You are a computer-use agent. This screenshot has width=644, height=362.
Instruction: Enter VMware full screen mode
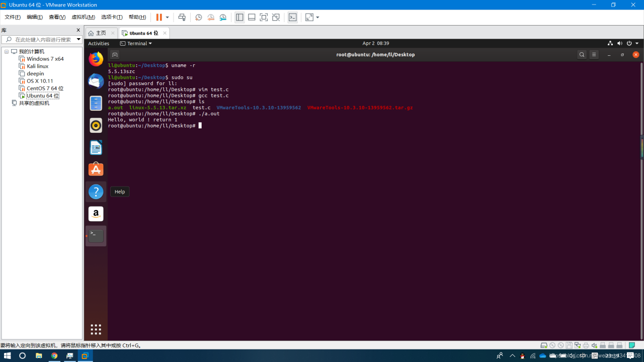click(264, 17)
